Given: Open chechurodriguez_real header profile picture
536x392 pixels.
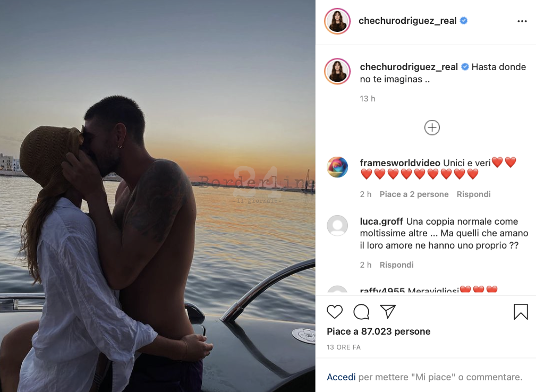Looking at the screenshot, I should pyautogui.click(x=337, y=21).
